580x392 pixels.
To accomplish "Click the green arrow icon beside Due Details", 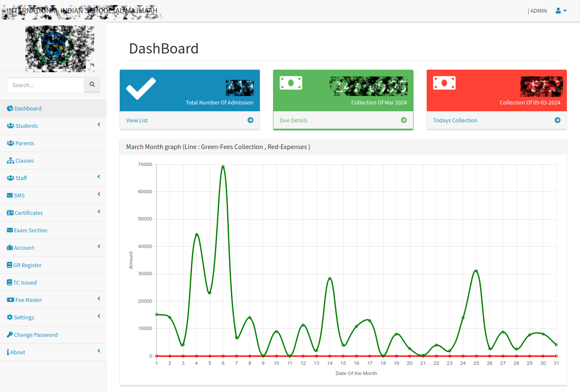I will pos(404,120).
